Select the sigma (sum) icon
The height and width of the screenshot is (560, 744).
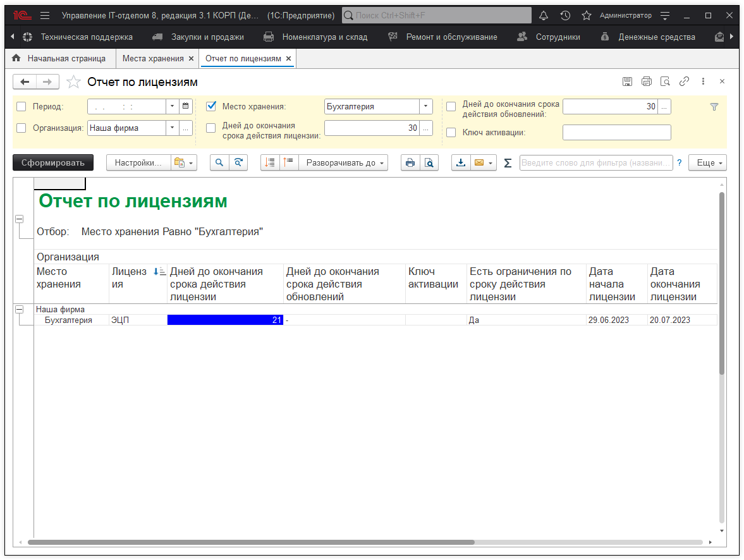click(506, 162)
